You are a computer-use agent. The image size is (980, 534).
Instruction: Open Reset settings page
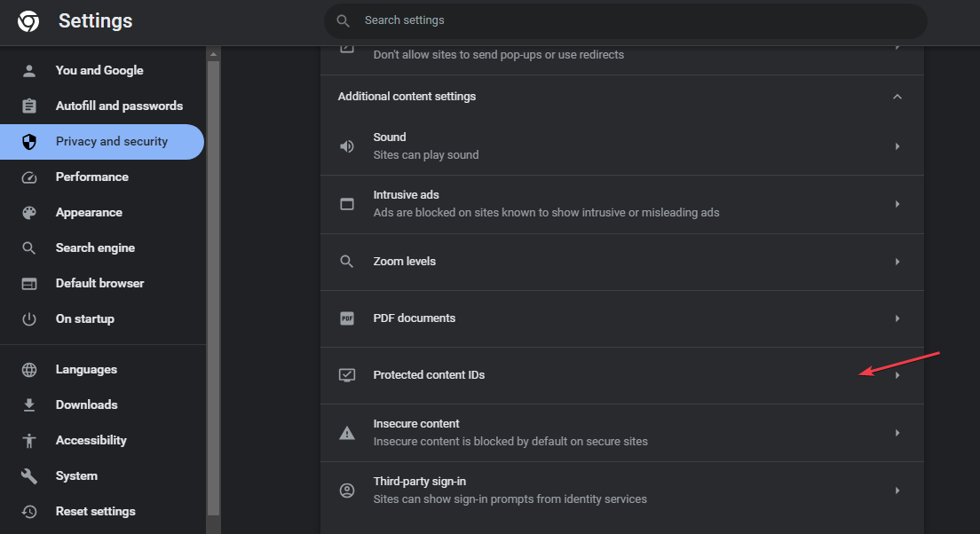pos(102,512)
